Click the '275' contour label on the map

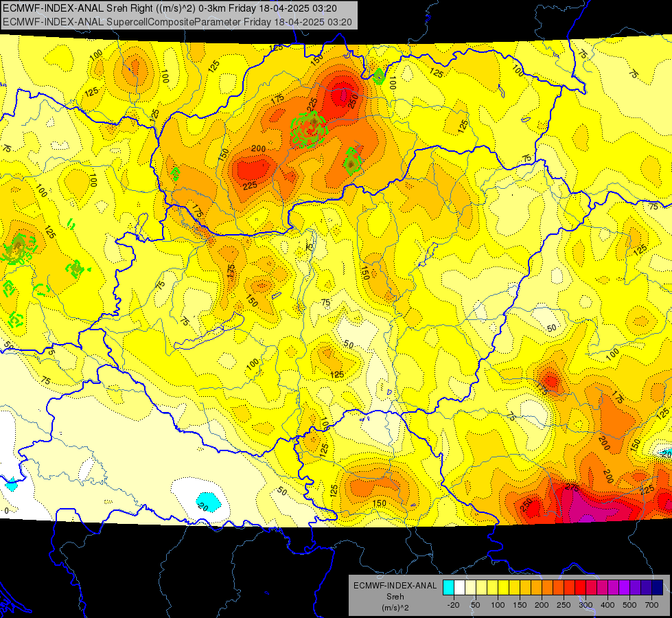(x=572, y=488)
